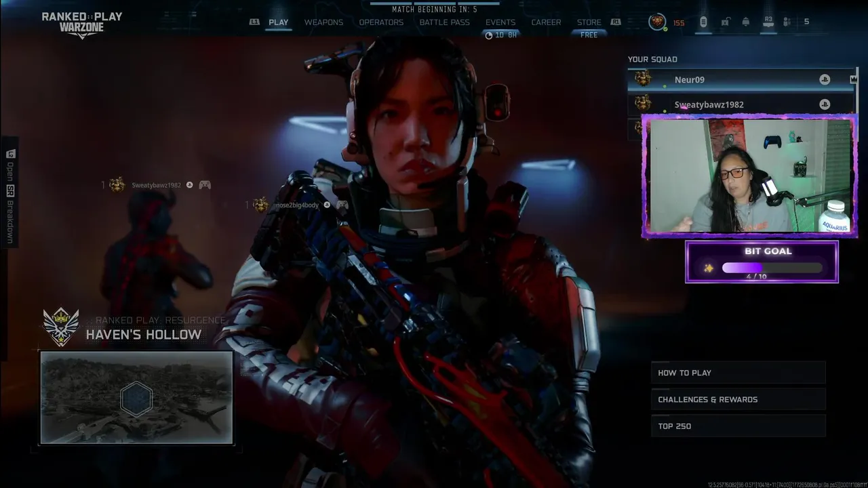Go to the OPERATORS tab
Viewport: 868px width, 488px height.
click(x=381, y=22)
